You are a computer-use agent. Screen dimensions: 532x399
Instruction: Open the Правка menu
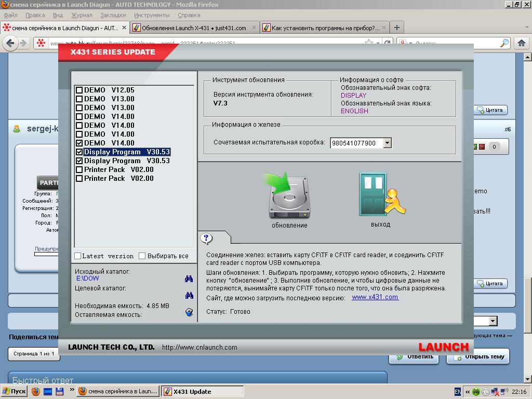[35, 15]
